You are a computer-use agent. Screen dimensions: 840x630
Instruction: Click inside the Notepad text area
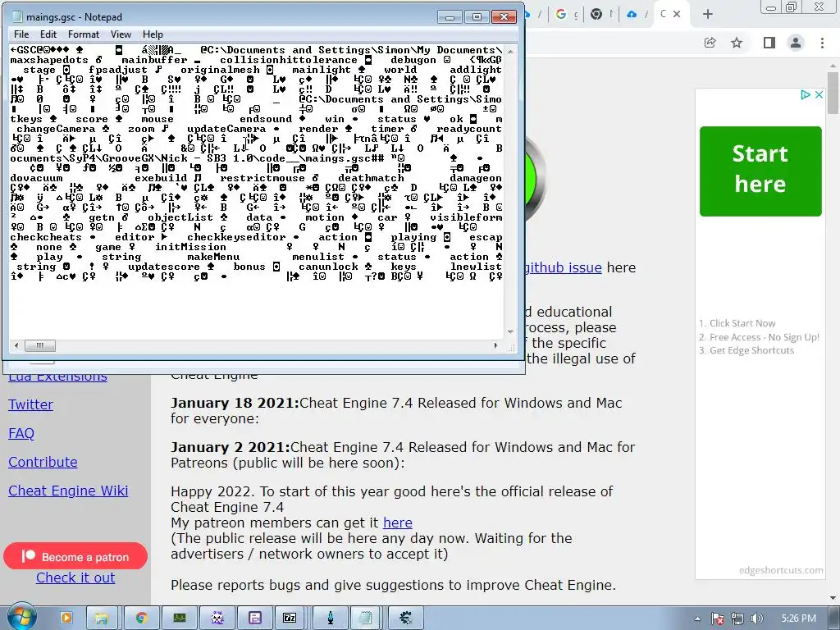[256, 192]
